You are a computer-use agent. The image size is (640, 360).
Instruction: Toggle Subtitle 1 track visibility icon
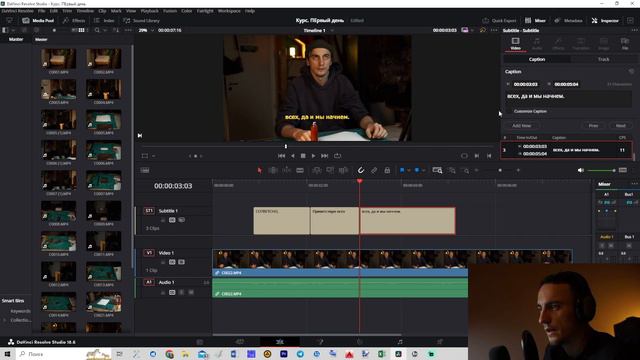point(182,220)
